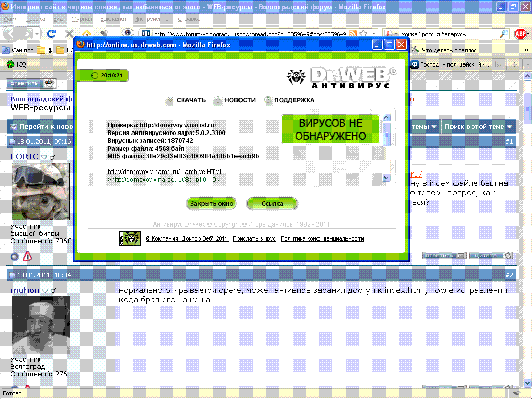This screenshot has height=399, width=532.
Task: Click the Reload page icon in Firefox toolbar
Action: pos(51,34)
